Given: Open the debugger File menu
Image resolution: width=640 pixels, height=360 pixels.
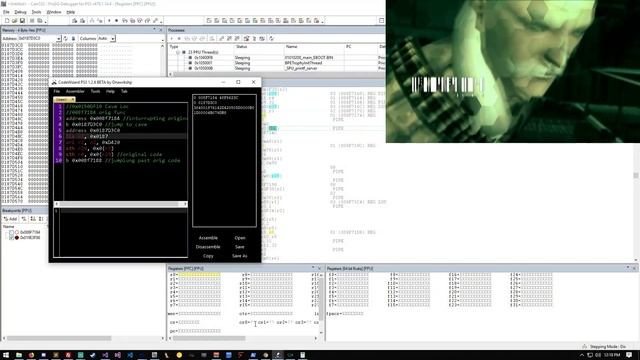Looking at the screenshot, I should coord(6,12).
